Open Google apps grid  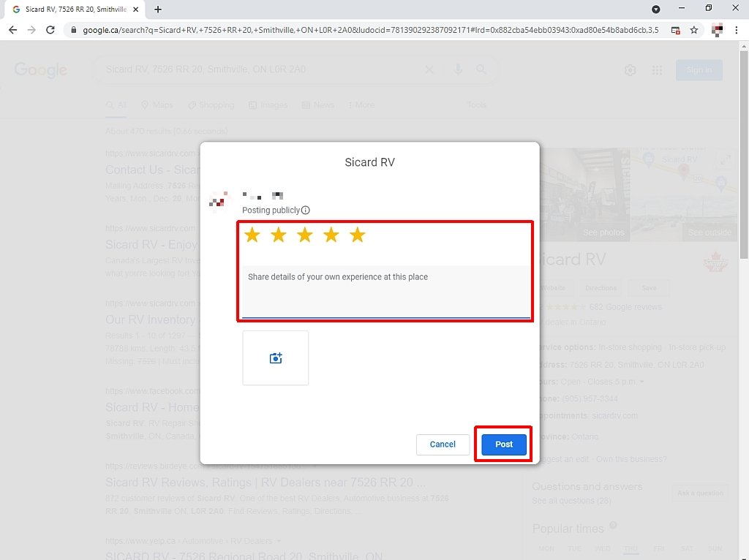point(657,70)
